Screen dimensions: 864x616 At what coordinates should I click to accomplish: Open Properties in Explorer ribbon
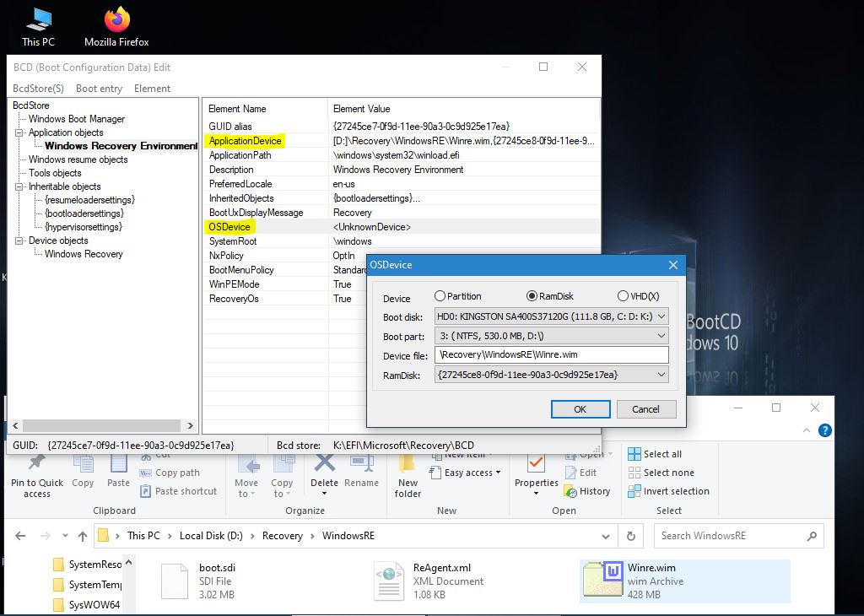(x=536, y=465)
